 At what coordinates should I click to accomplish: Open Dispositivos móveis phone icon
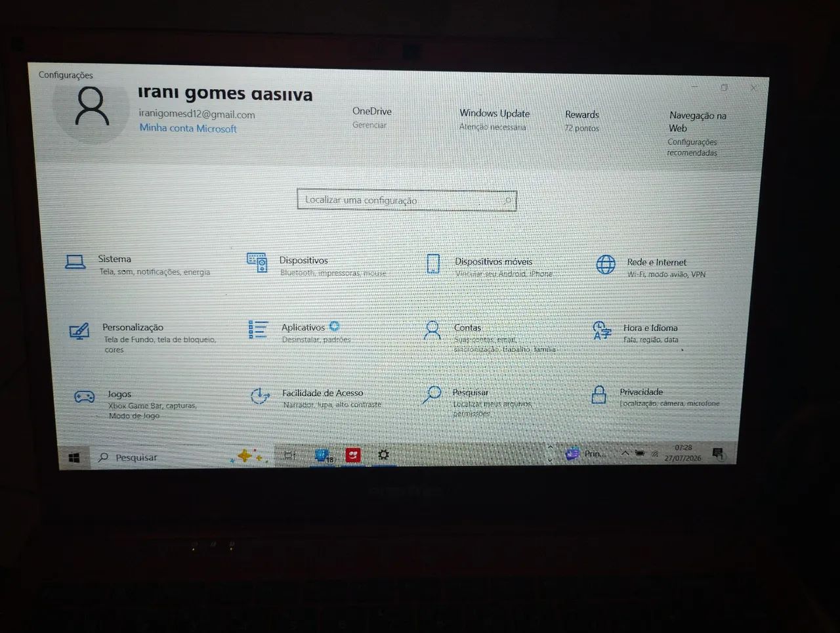click(433, 264)
